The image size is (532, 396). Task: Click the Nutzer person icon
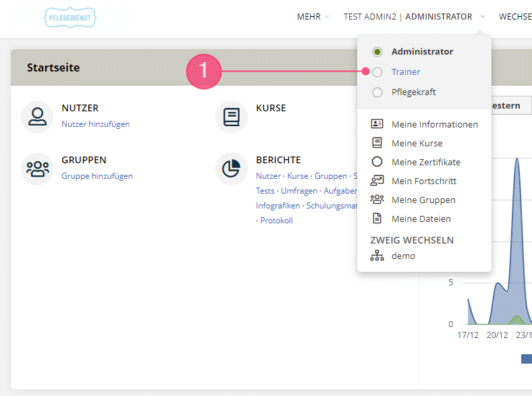[37, 117]
